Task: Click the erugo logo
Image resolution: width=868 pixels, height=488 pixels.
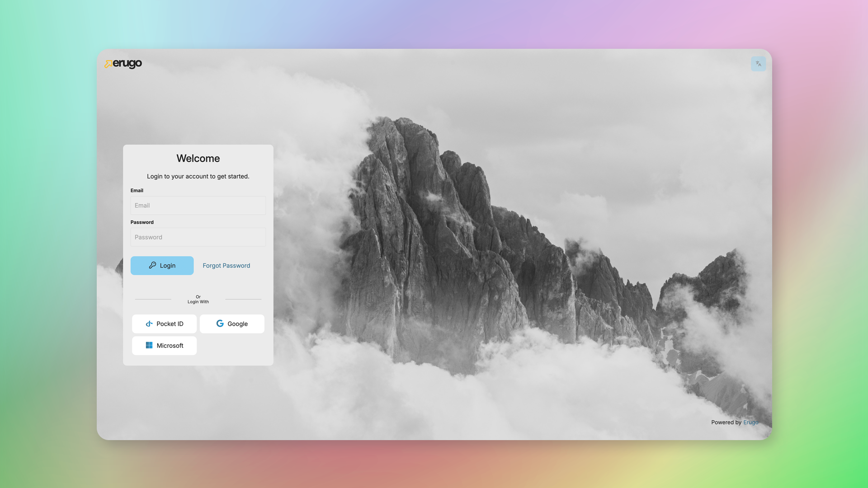Action: tap(123, 64)
